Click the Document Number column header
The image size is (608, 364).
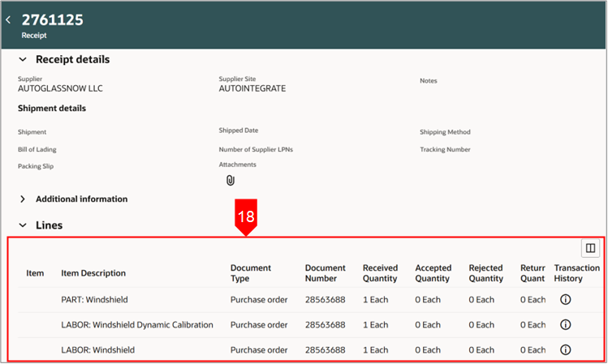click(x=326, y=273)
